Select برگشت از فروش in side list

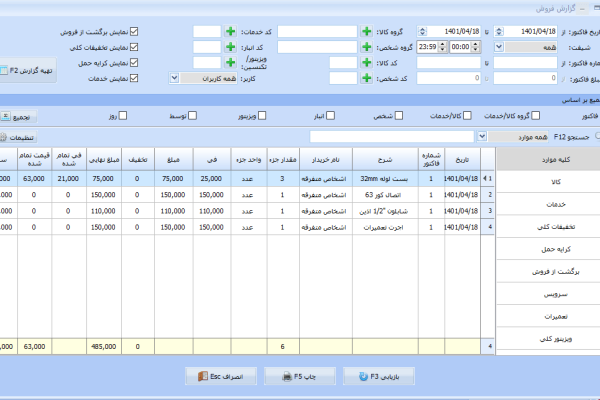click(548, 272)
